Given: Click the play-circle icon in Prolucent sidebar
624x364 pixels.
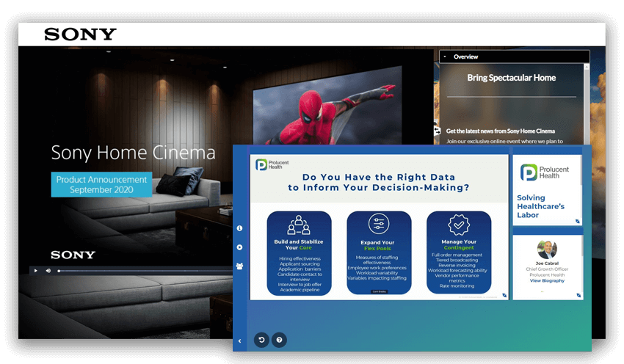Looking at the screenshot, I should (x=239, y=247).
